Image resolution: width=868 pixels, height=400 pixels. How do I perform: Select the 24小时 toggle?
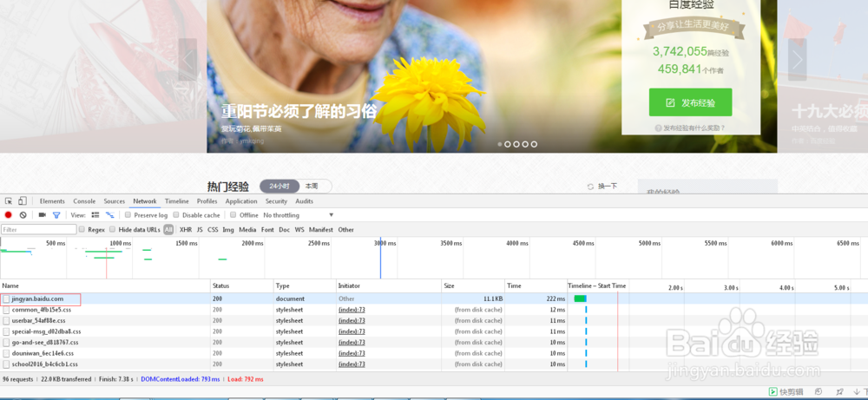point(279,187)
